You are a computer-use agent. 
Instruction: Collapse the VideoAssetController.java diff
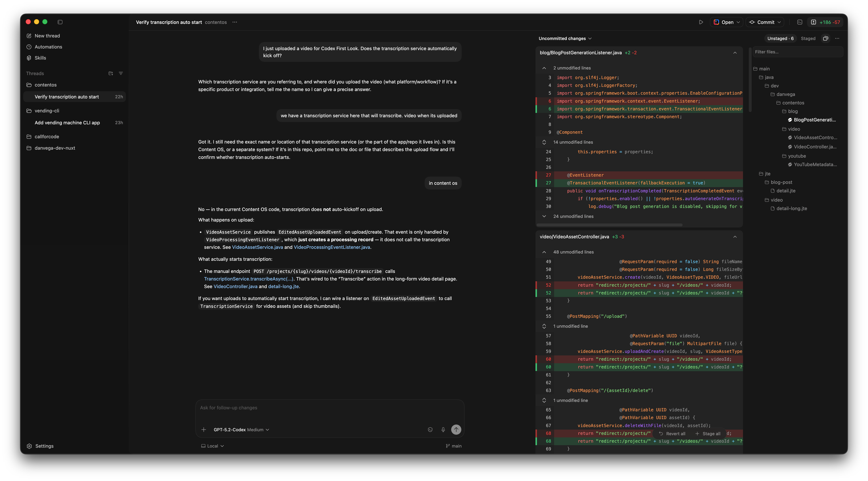click(x=735, y=237)
